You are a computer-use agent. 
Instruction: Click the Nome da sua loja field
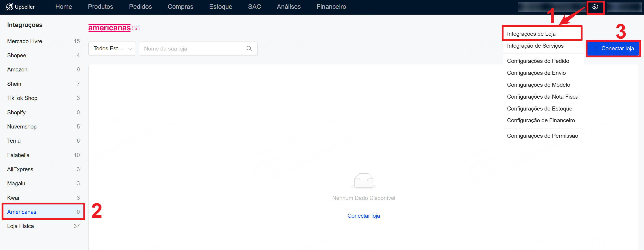[193, 49]
